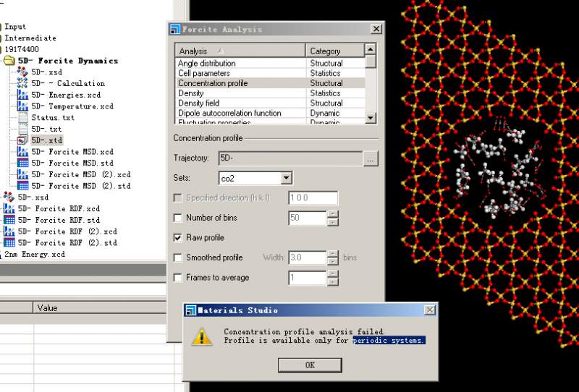
Task: Open the lower 5D-.xsd structure icon above the RDF files
Action: click(x=9, y=197)
